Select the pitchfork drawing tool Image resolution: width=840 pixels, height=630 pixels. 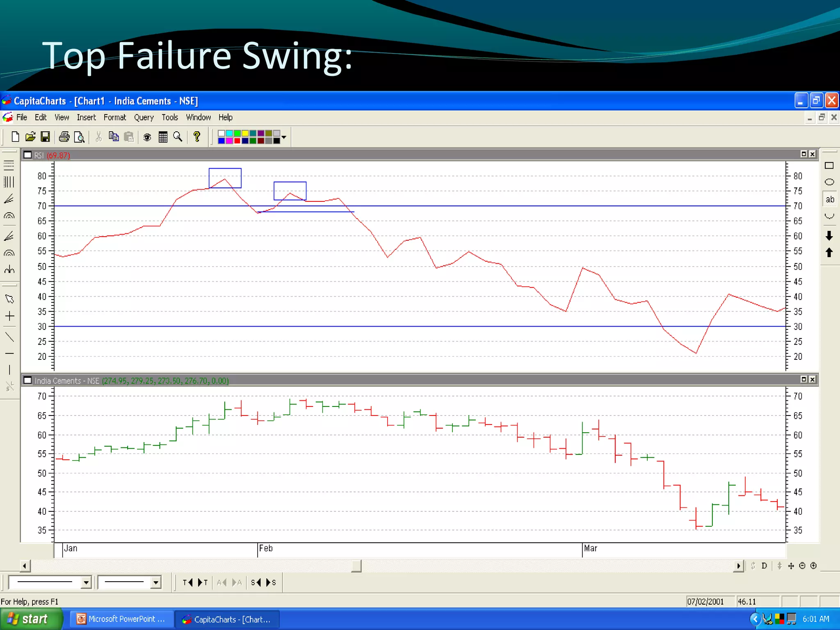click(9, 269)
